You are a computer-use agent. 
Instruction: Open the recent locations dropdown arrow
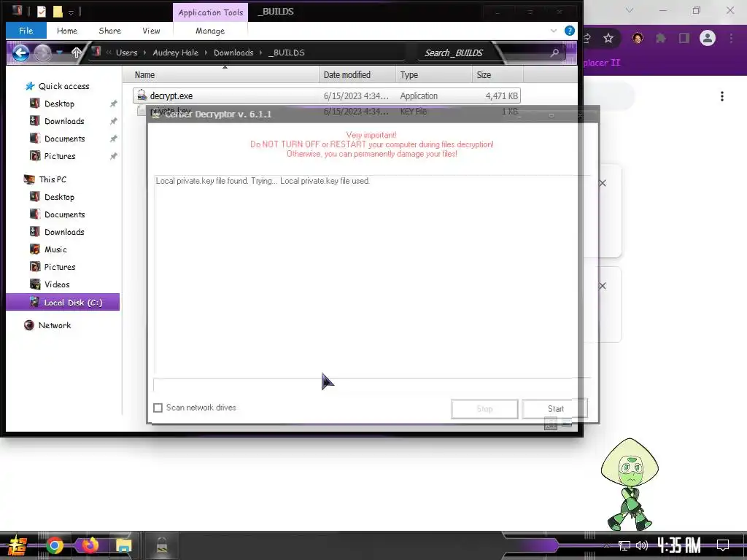tap(60, 52)
